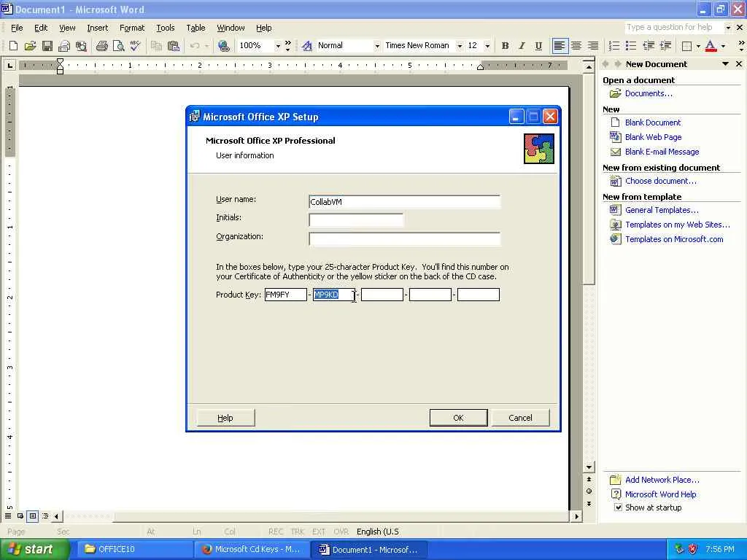
Task: Toggle numbered list formatting
Action: click(614, 46)
